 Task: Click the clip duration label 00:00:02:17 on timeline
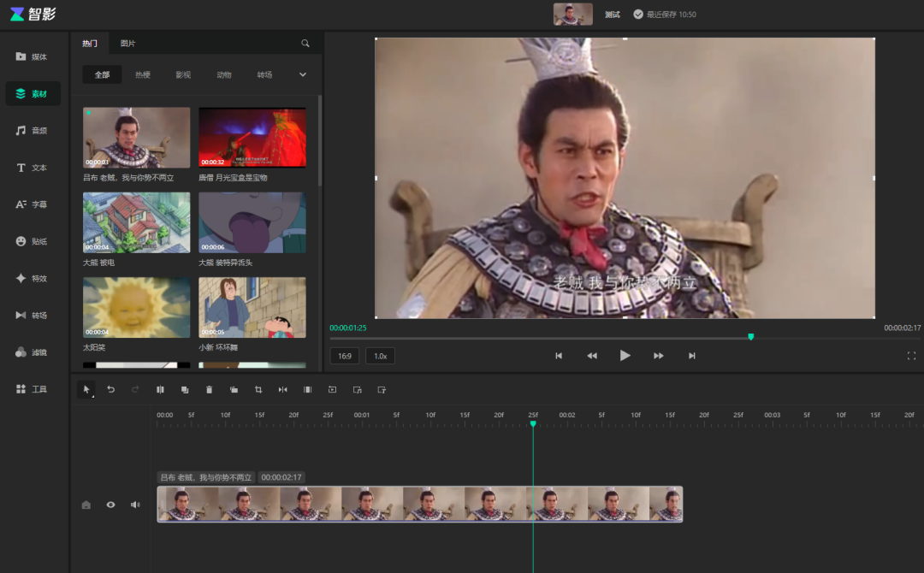coord(281,477)
